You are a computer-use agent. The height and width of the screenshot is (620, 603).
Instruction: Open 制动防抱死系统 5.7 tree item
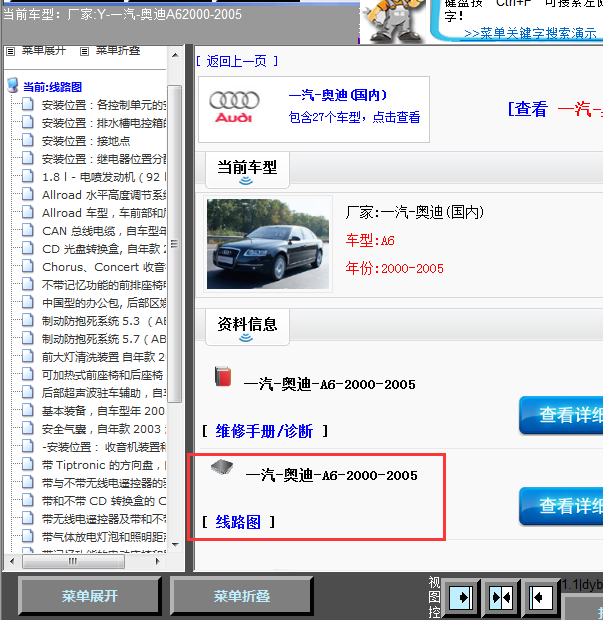(104, 339)
